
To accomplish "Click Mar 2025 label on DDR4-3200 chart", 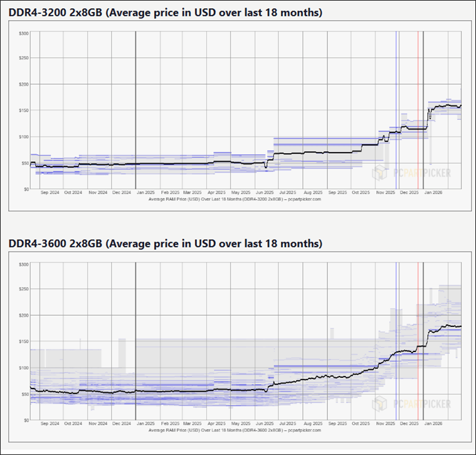I will tap(192, 193).
